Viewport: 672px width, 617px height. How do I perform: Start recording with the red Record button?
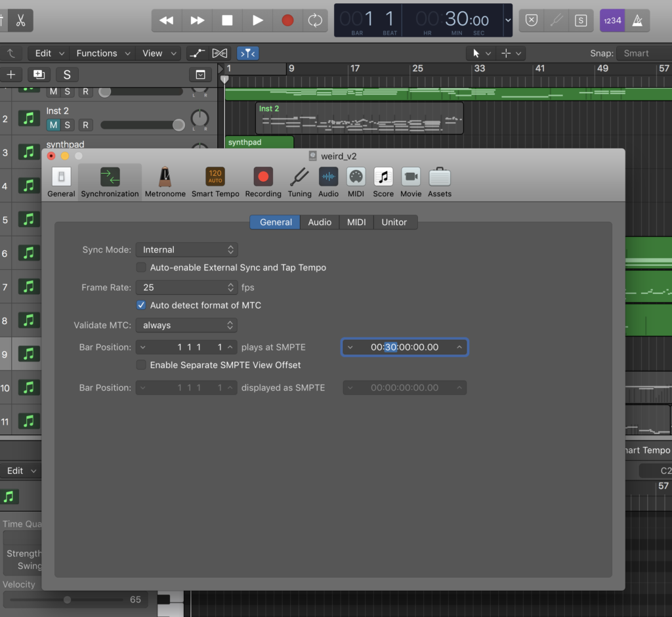[287, 20]
